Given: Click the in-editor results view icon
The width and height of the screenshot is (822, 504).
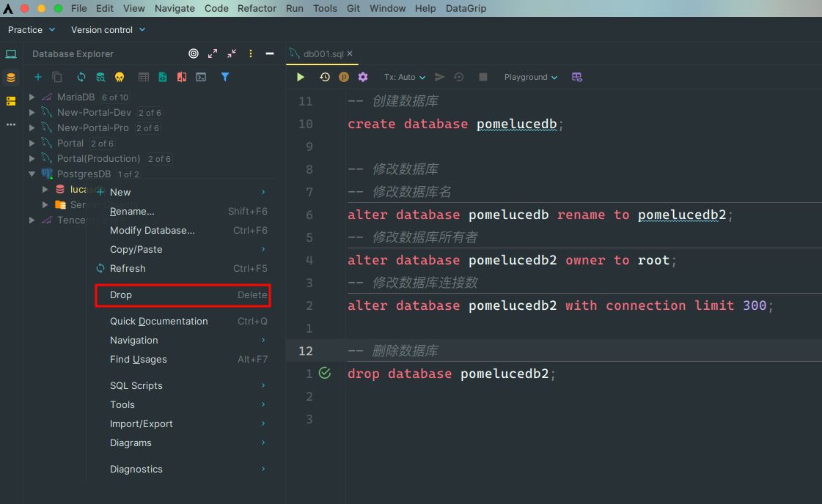Looking at the screenshot, I should [577, 77].
